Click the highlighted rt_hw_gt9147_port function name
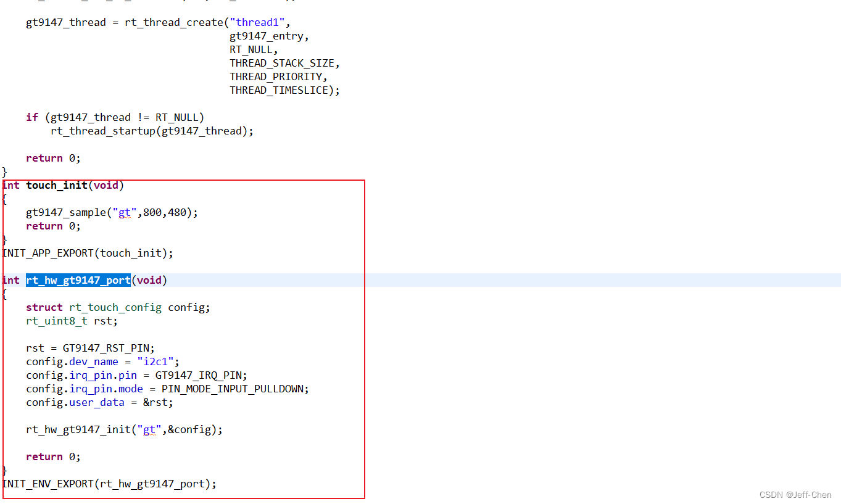Image resolution: width=841 pixels, height=504 pixels. click(x=78, y=280)
